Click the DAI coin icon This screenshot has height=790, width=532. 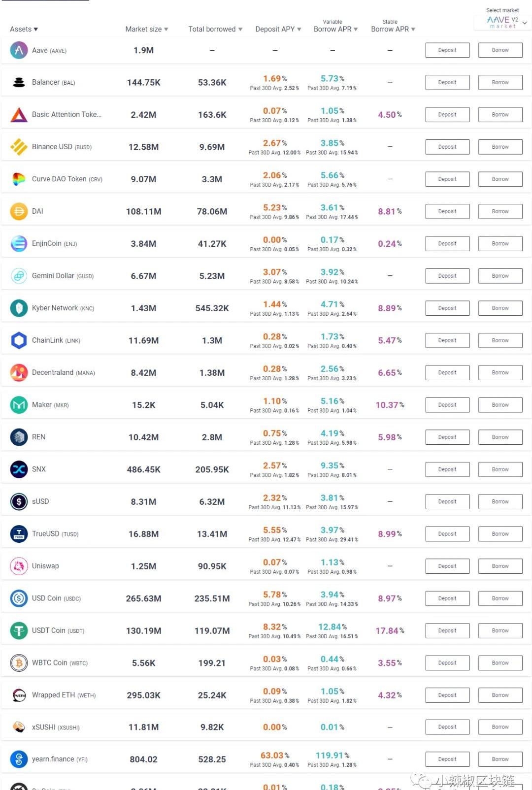[19, 211]
